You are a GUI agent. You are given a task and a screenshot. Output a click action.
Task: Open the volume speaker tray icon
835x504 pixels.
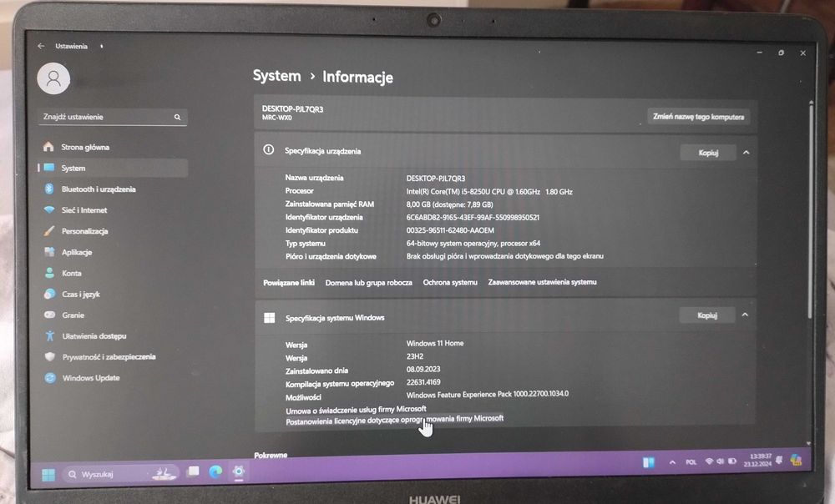coord(720,461)
